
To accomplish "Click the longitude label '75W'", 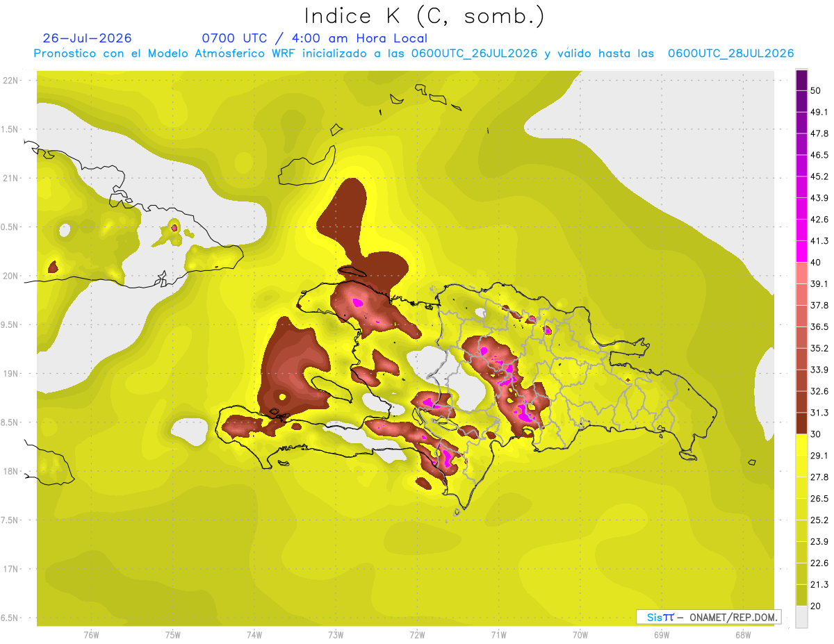I will (x=173, y=636).
